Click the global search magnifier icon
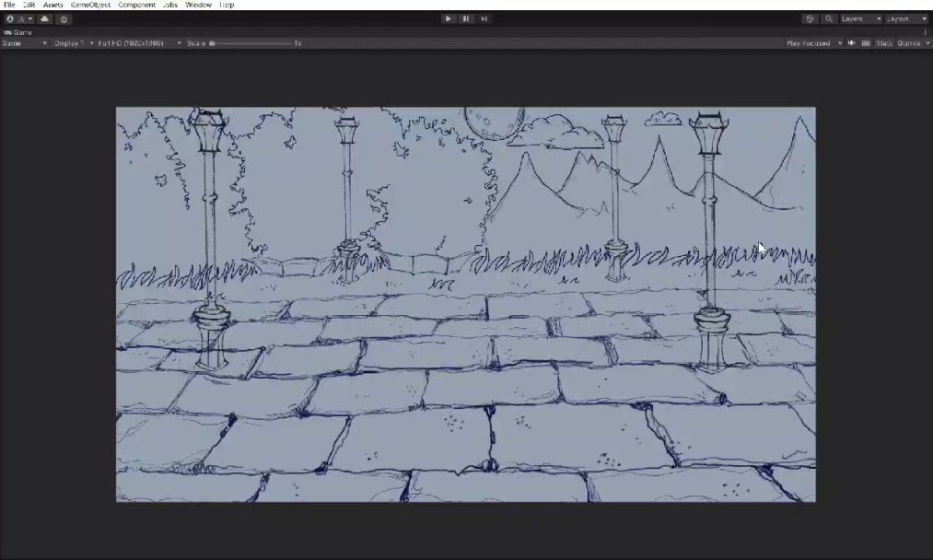 (x=828, y=18)
